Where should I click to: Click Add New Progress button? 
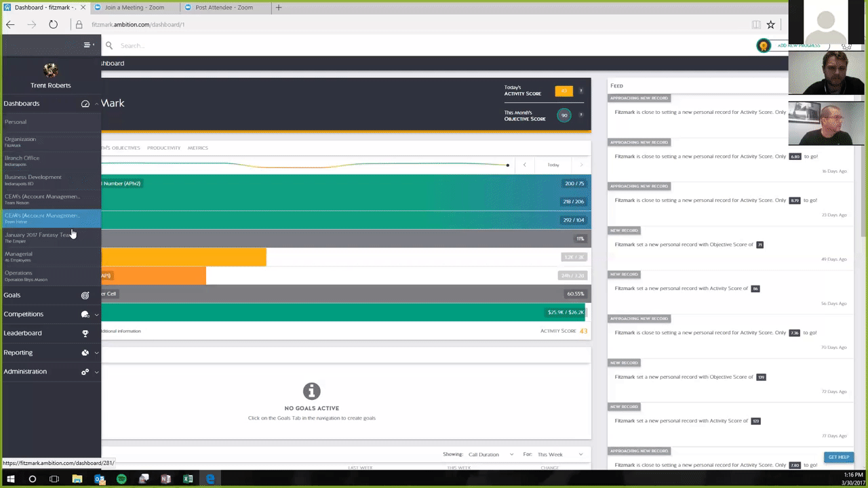pos(799,45)
